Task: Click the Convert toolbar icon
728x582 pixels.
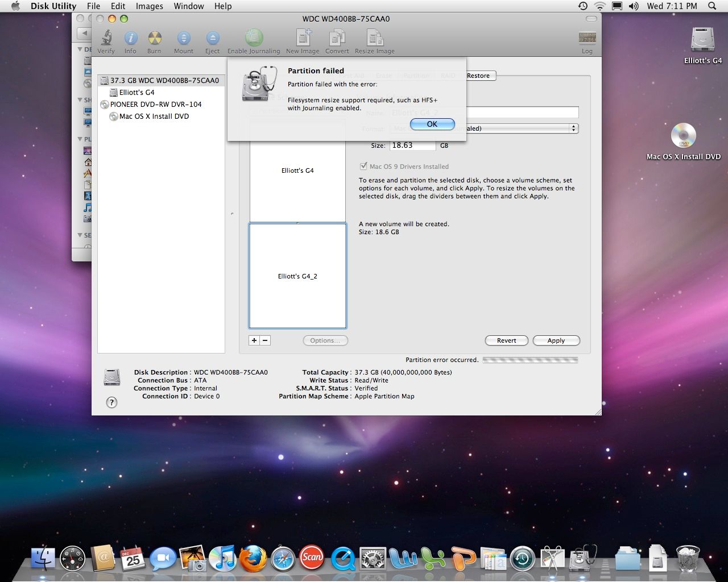Action: (337, 38)
